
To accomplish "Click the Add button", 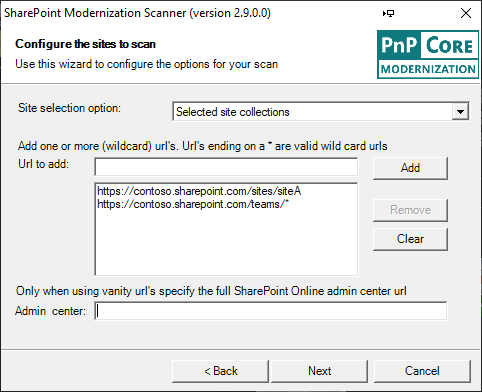I will (x=410, y=168).
